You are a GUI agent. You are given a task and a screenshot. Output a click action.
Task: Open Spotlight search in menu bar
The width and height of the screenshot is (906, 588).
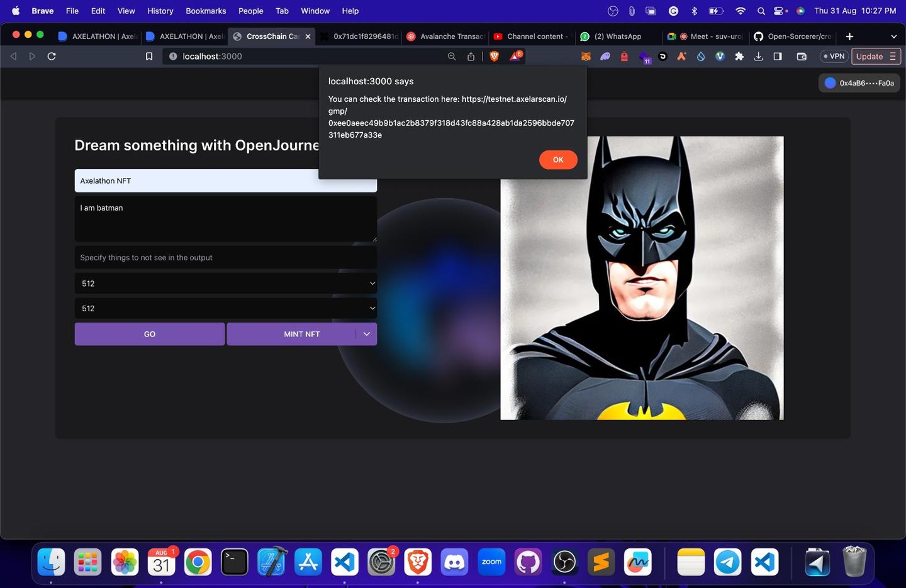761,11
